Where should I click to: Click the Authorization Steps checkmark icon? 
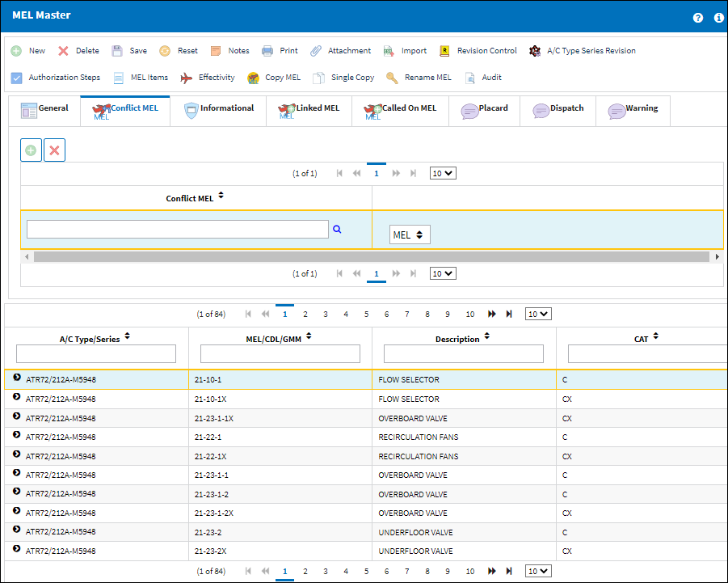pyautogui.click(x=16, y=78)
